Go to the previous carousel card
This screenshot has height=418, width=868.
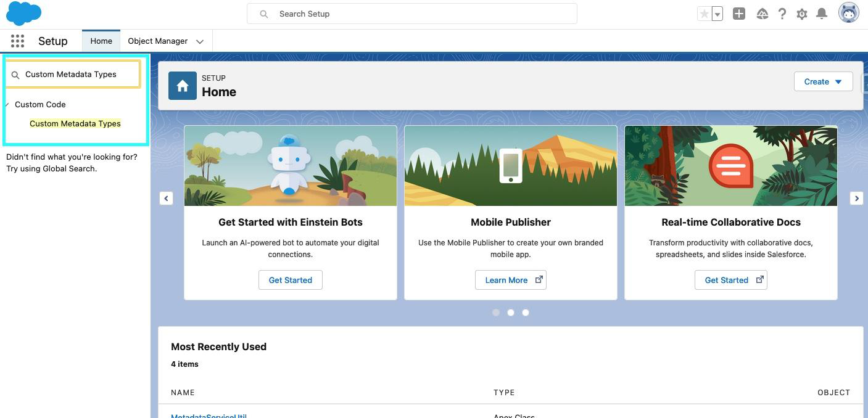(x=166, y=198)
